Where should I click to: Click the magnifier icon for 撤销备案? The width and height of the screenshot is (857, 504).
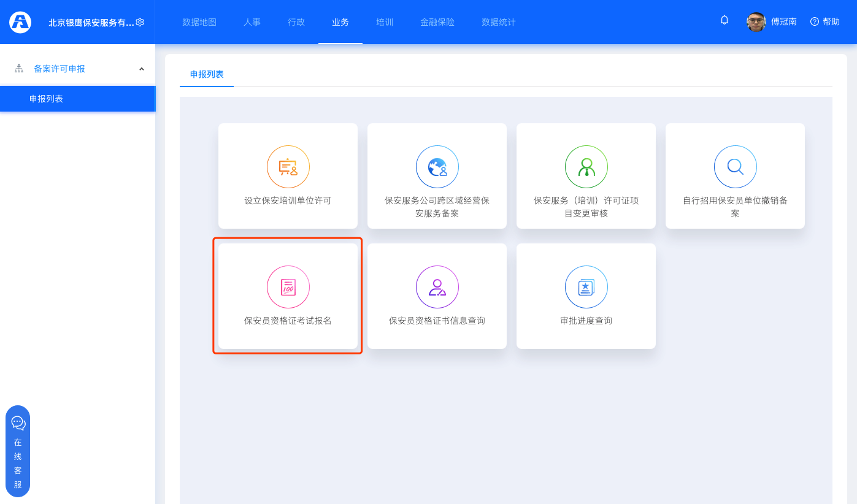[x=735, y=167]
